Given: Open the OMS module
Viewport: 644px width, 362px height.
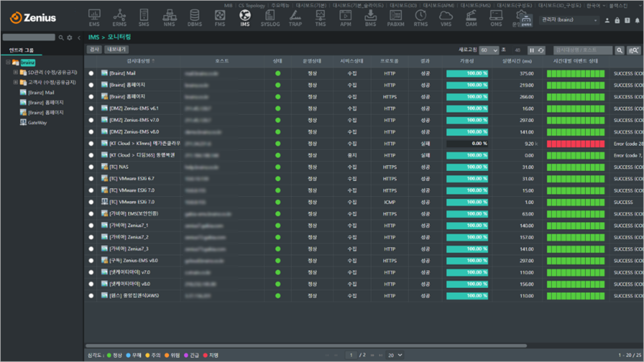Looking at the screenshot, I should (496, 18).
